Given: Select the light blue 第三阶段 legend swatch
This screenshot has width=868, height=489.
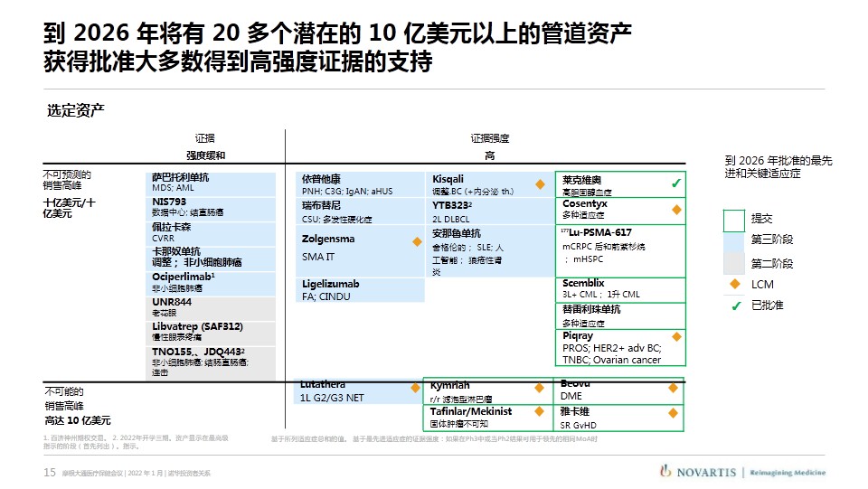Looking at the screenshot, I should point(734,241).
